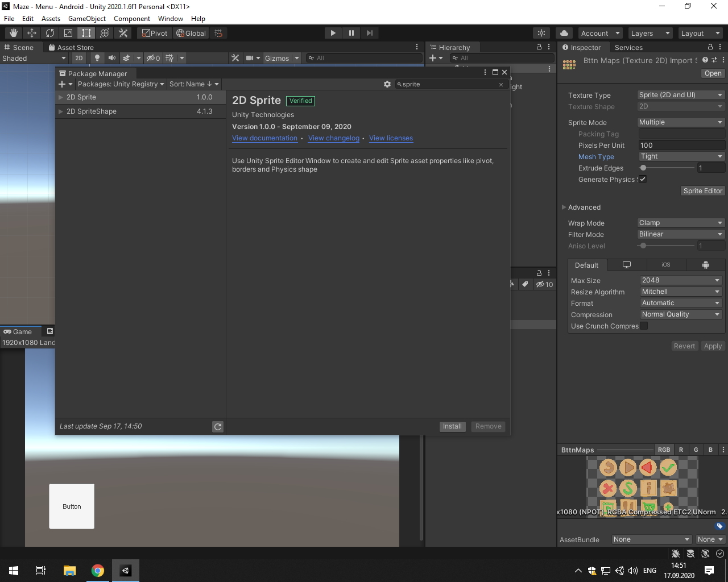Open the Component menu
Viewport: 728px width, 582px height.
coord(132,19)
